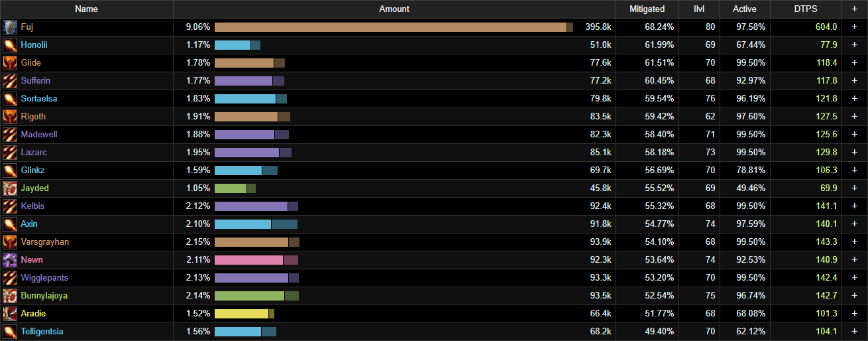Open player Fuj's name link
This screenshot has width=868, height=341.
27,27
